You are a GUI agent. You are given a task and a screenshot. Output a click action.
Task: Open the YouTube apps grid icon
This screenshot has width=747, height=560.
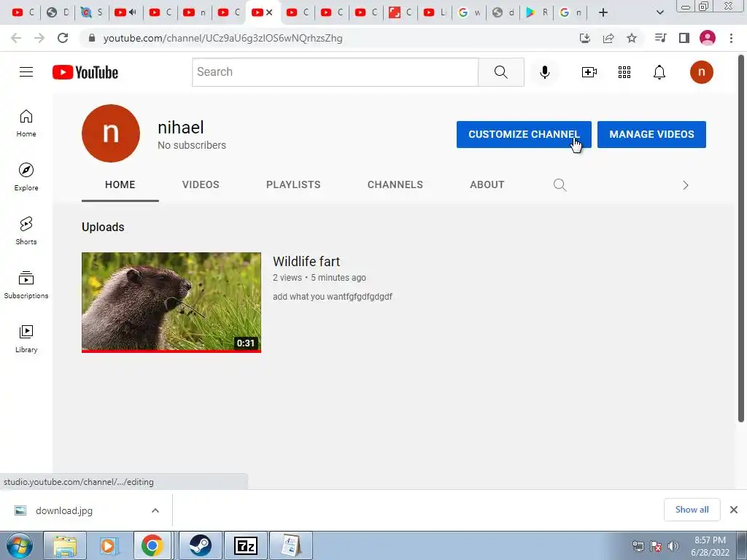tap(624, 72)
